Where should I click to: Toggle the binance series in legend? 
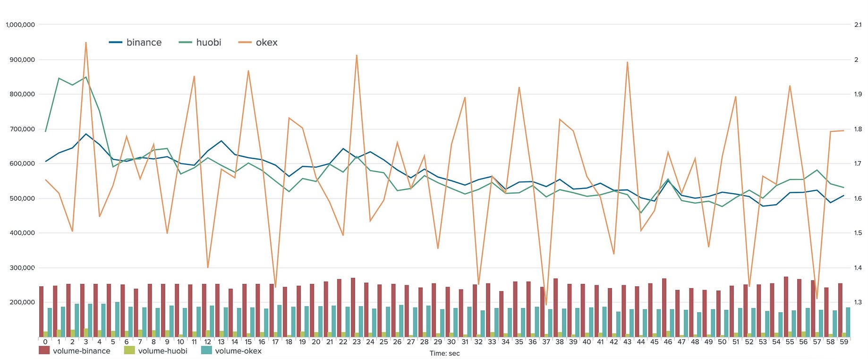135,43
